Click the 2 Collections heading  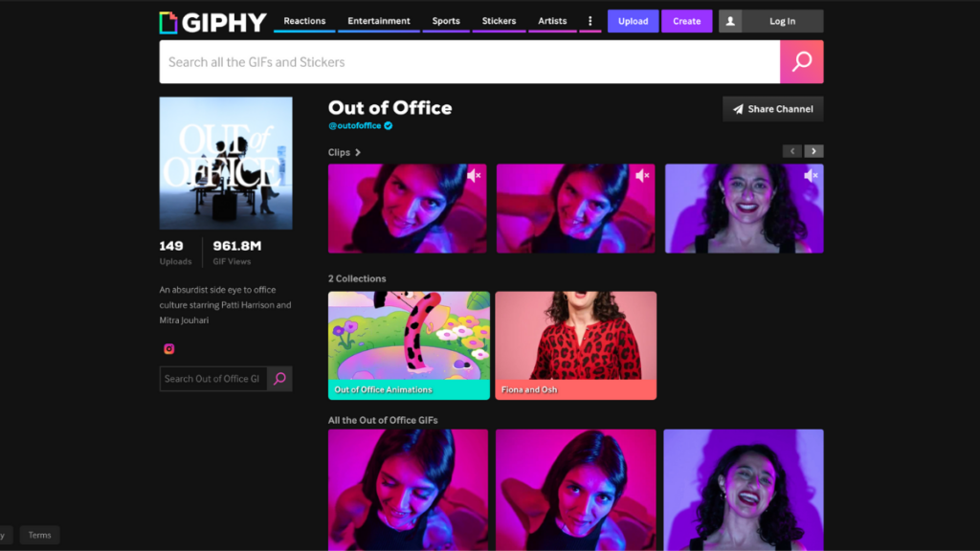[357, 278]
